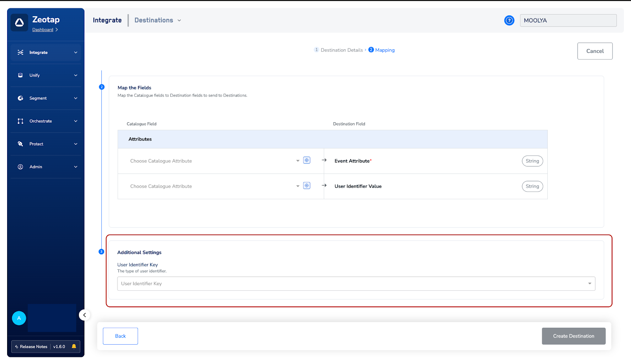Click the String tag for User Identifier Value
This screenshot has height=364, width=631.
(x=532, y=186)
